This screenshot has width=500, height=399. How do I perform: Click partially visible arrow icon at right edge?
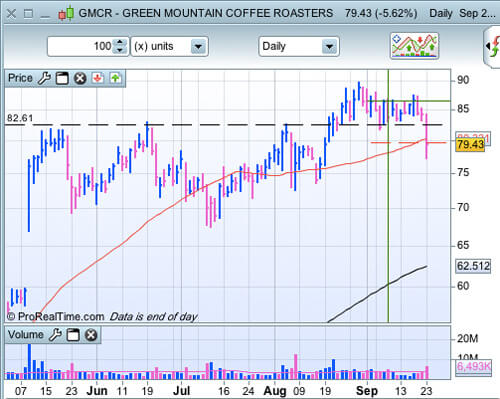tap(493, 47)
